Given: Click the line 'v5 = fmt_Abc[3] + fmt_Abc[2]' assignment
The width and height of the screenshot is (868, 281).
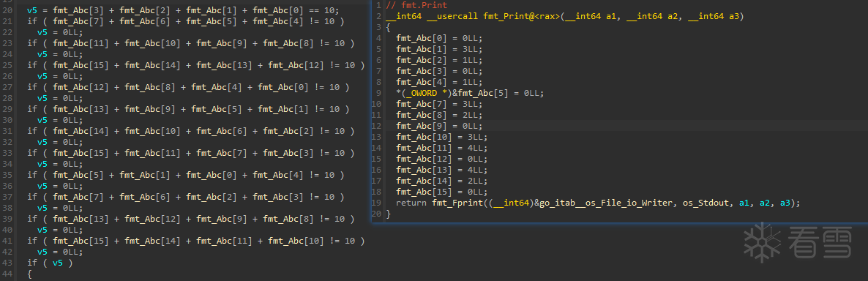Looking at the screenshot, I should 183,10.
